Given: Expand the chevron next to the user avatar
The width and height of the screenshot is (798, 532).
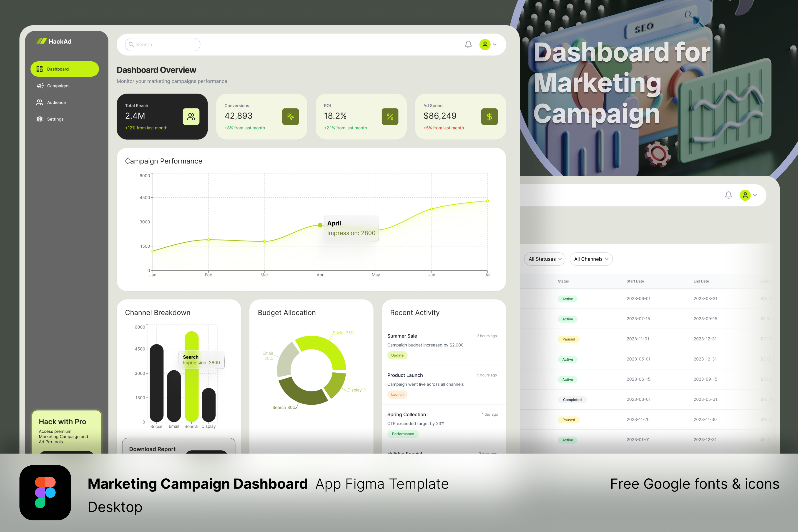Looking at the screenshot, I should point(495,44).
